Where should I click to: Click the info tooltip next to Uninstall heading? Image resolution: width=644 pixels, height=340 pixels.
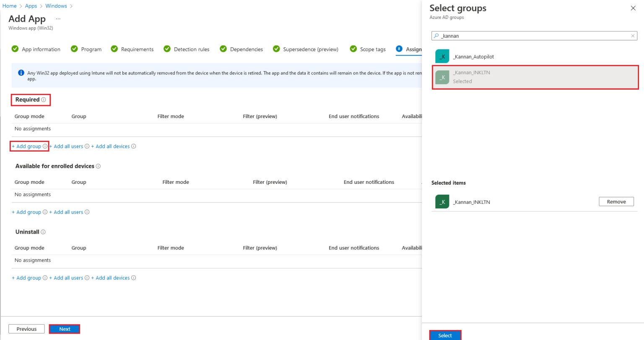43,232
